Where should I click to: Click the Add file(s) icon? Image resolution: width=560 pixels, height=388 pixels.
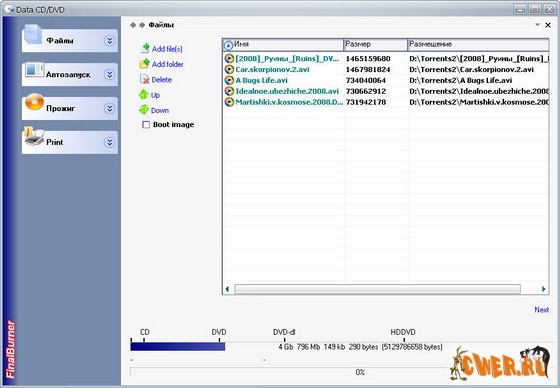pos(145,48)
